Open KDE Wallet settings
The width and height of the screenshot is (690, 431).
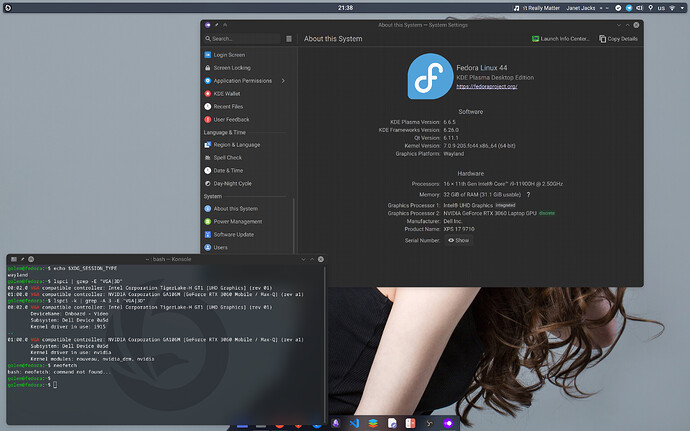point(246,93)
